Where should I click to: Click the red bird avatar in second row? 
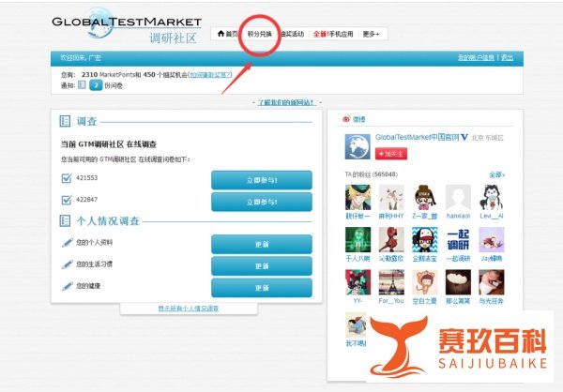[391, 240]
